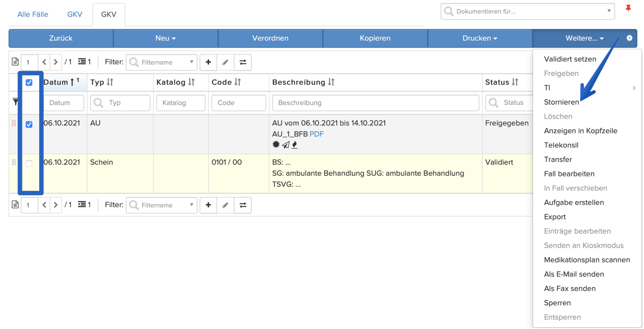Click the Code filter field
The height and width of the screenshot is (329, 644).
pos(239,103)
